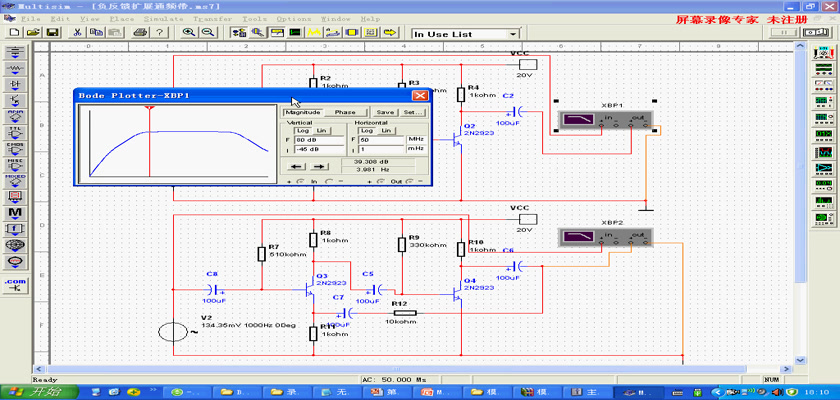Pause simulation with the pause button
Viewport: 840px width, 400px height.
785,32
